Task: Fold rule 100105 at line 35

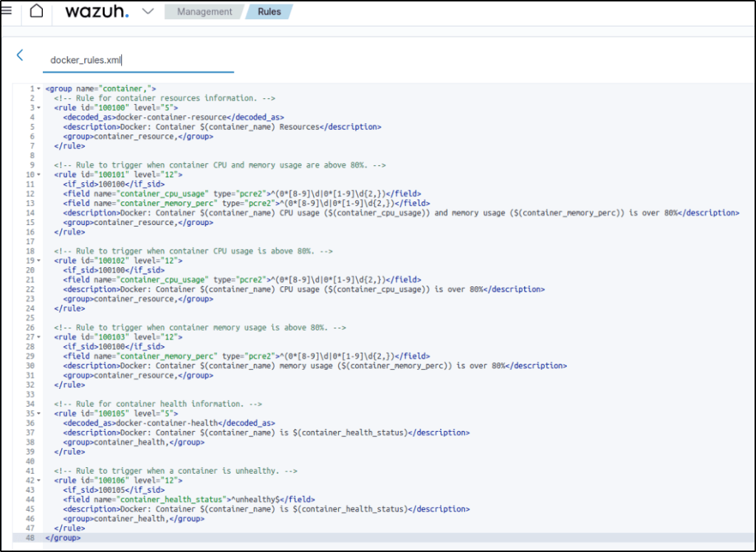Action: click(38, 414)
